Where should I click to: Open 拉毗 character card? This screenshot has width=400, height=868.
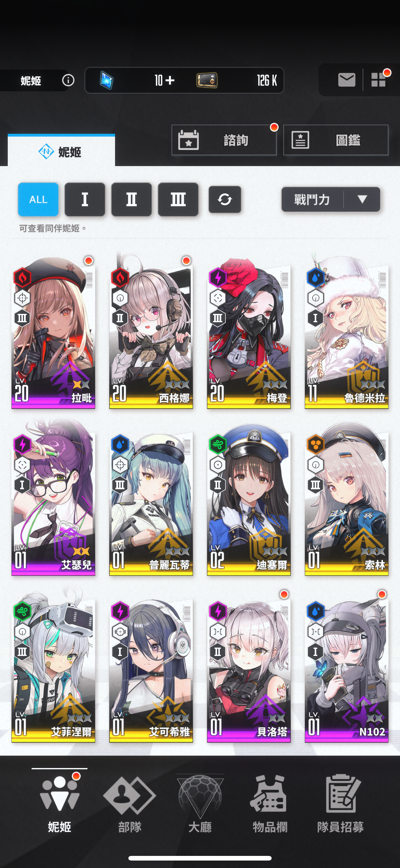[54, 332]
